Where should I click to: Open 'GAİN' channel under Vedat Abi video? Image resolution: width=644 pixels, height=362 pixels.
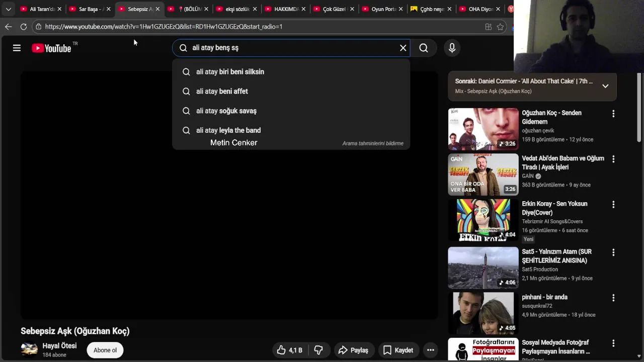tap(527, 176)
